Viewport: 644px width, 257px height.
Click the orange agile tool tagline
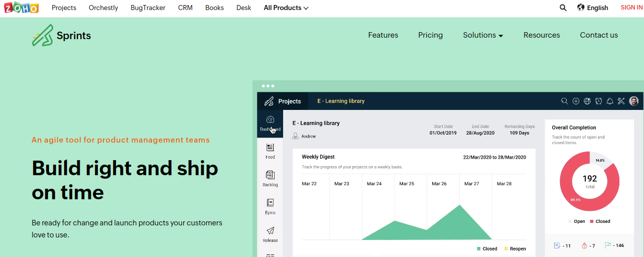tap(120, 140)
